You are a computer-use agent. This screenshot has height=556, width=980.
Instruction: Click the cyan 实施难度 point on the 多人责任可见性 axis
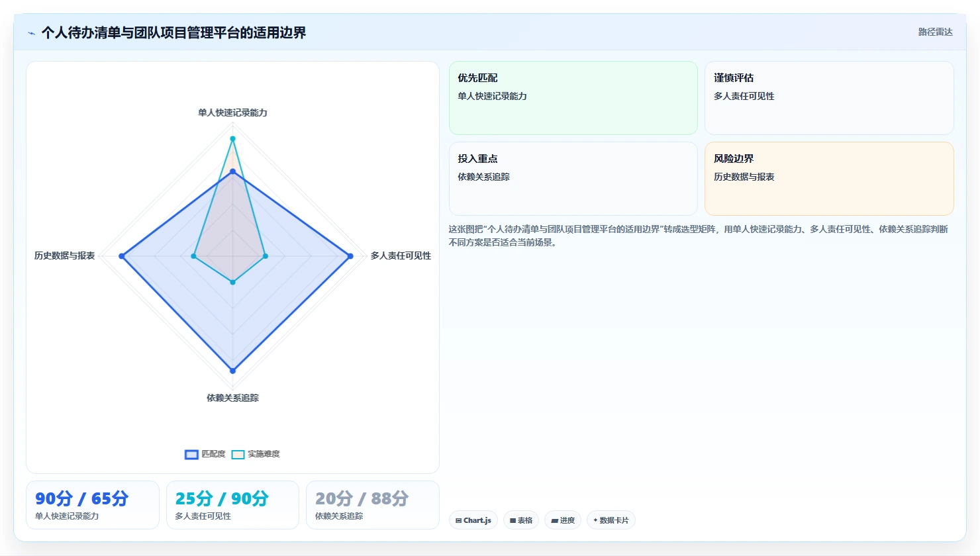[265, 256]
